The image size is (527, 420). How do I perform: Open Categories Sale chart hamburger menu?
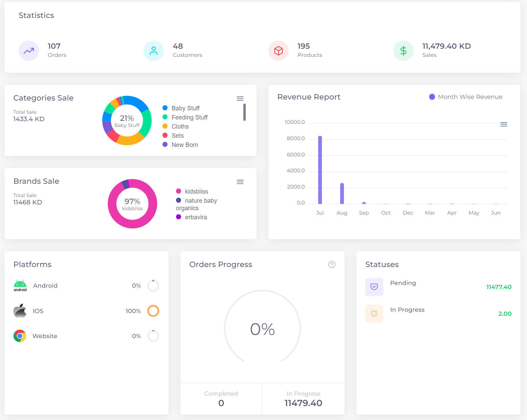pyautogui.click(x=240, y=98)
